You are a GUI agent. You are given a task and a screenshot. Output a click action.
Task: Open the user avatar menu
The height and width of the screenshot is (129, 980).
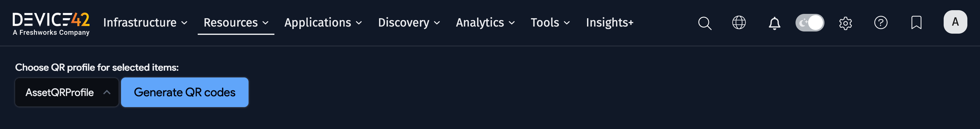click(x=955, y=22)
